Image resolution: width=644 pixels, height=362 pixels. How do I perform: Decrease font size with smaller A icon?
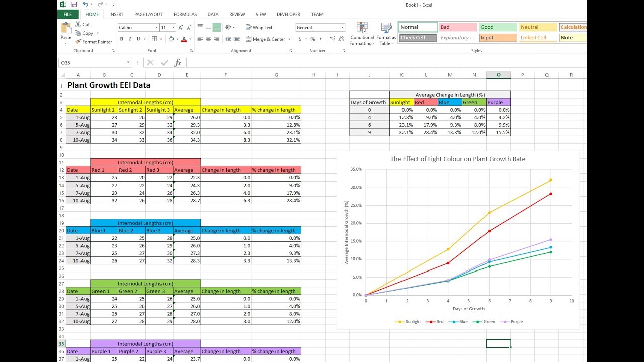tap(189, 28)
